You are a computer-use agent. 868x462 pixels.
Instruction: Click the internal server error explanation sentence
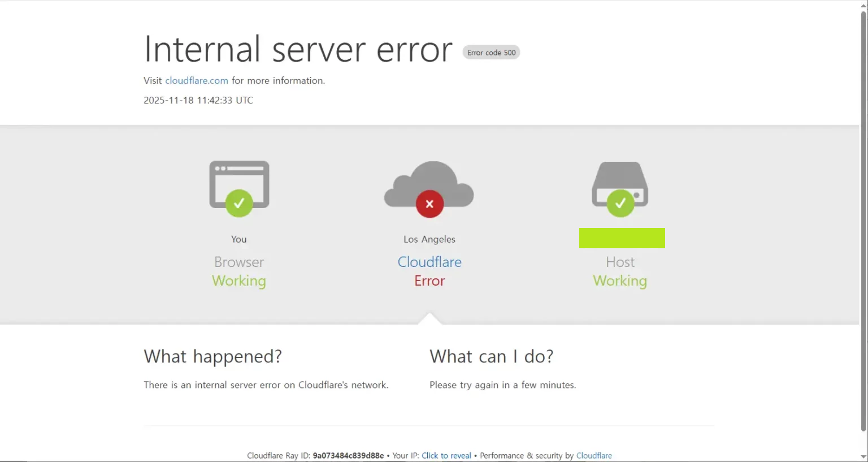pyautogui.click(x=266, y=385)
